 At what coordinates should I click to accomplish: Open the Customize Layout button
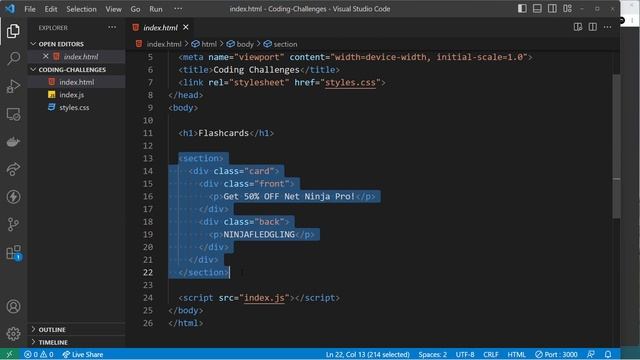point(567,9)
